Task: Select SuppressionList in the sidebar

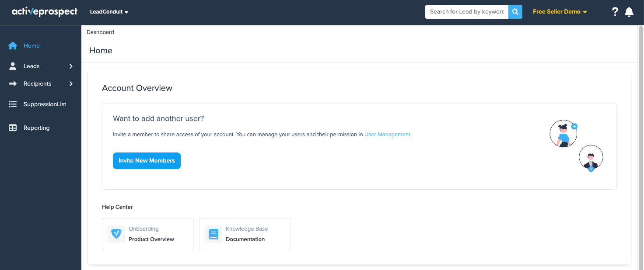Action: 45,104
